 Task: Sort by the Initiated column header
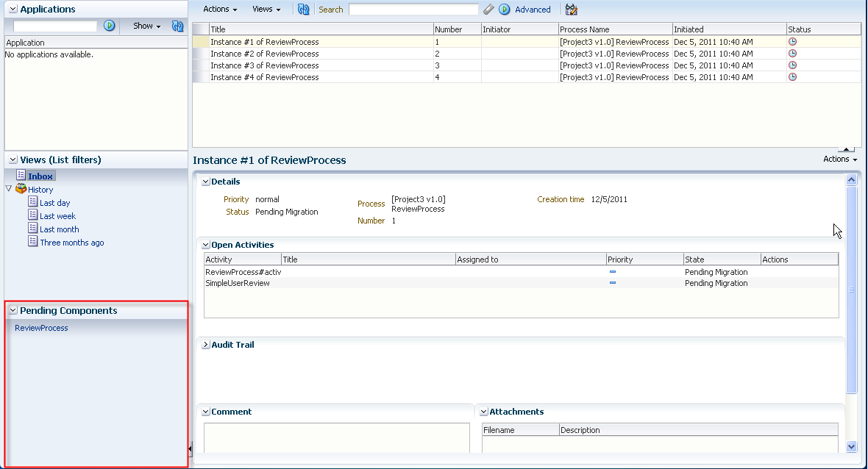click(729, 29)
